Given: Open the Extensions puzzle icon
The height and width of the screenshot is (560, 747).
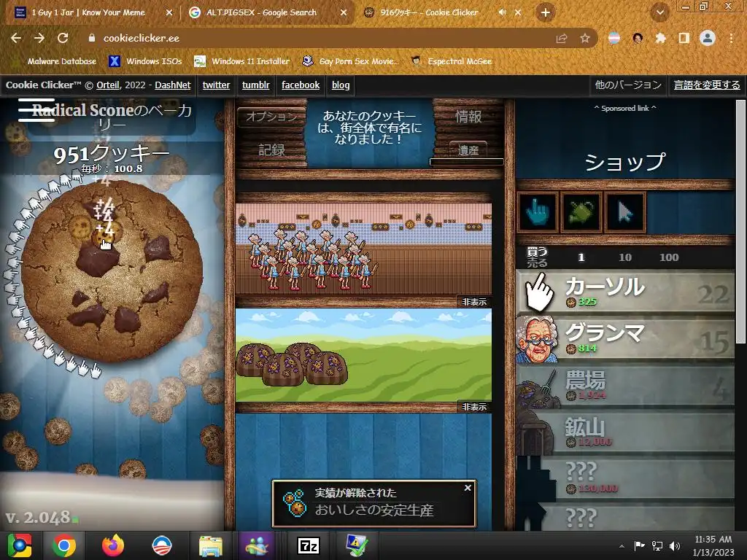Looking at the screenshot, I should (x=660, y=38).
